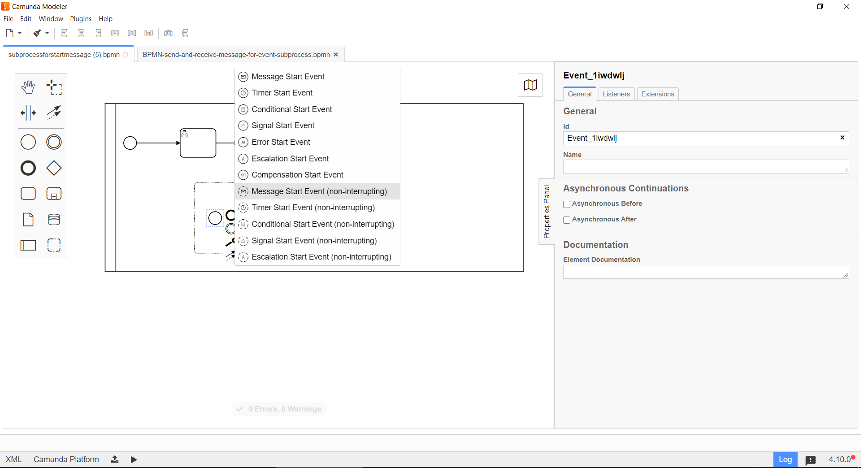Choose Conditional Start Event option
This screenshot has height=468, width=868.
[317, 109]
